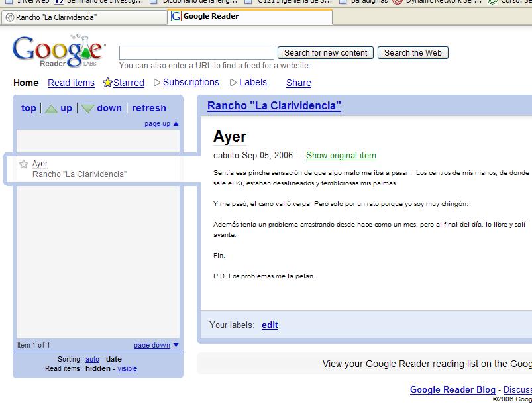The width and height of the screenshot is (532, 406).
Task: Click Search for new content button
Action: (325, 52)
